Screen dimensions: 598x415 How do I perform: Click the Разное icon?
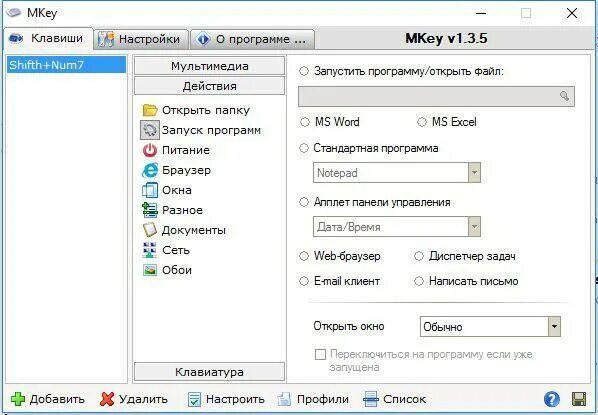[x=150, y=210]
